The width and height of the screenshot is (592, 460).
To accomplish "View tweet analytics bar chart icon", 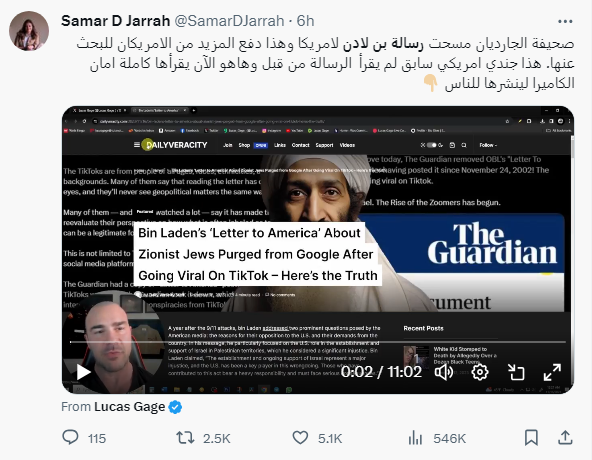I will [415, 438].
